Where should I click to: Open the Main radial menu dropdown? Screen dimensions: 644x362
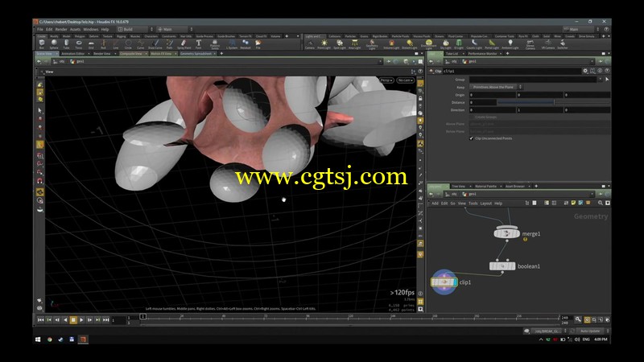click(x=175, y=29)
